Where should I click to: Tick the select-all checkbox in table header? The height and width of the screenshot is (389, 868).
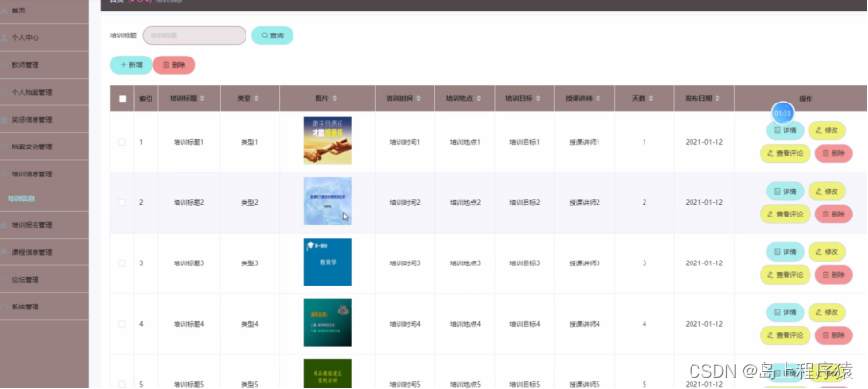(123, 99)
